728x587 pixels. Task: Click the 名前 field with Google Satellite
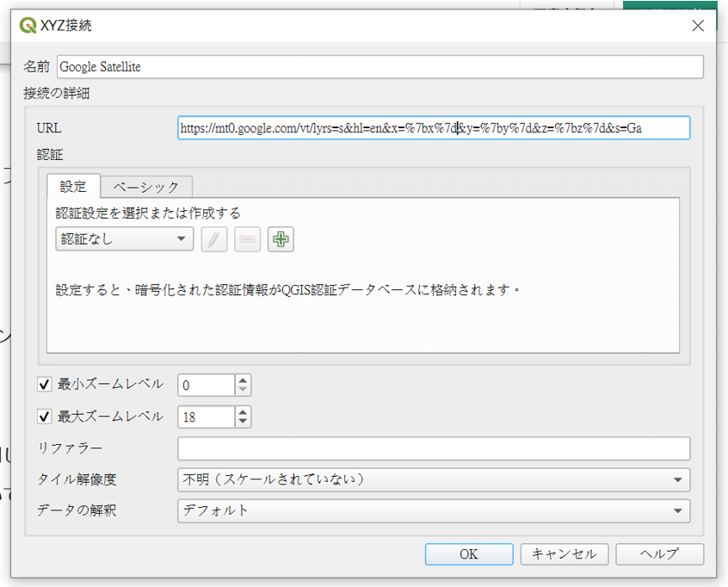[380, 67]
